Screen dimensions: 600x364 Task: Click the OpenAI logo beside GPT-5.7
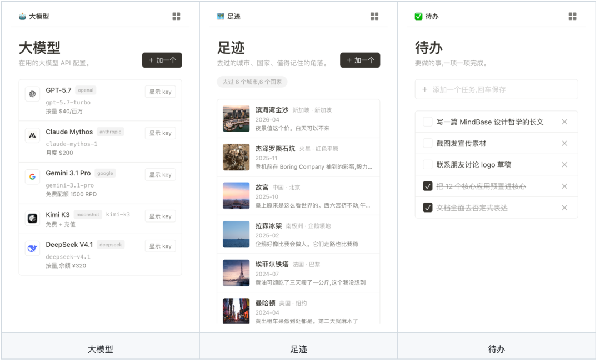click(x=33, y=94)
